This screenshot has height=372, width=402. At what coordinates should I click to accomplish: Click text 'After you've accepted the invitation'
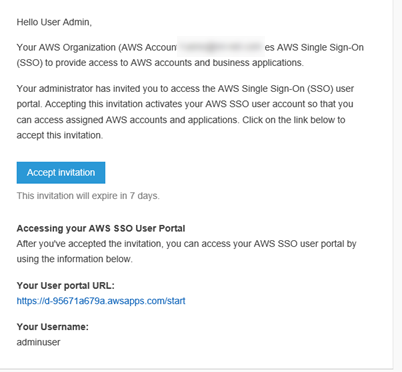point(187,251)
